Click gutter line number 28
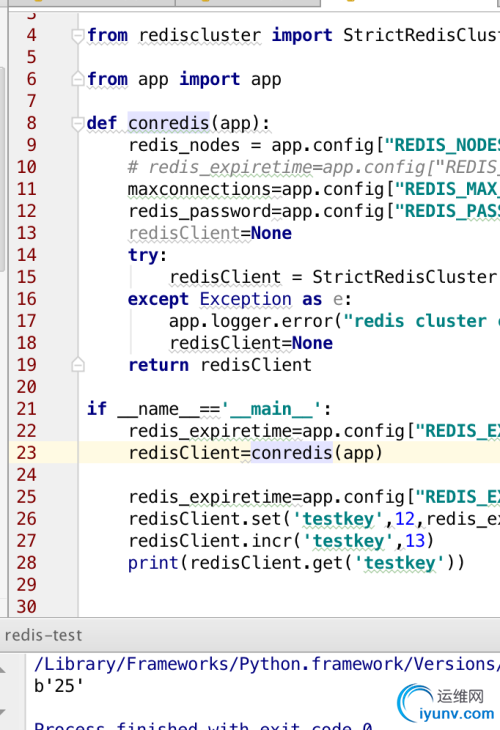 (27, 563)
